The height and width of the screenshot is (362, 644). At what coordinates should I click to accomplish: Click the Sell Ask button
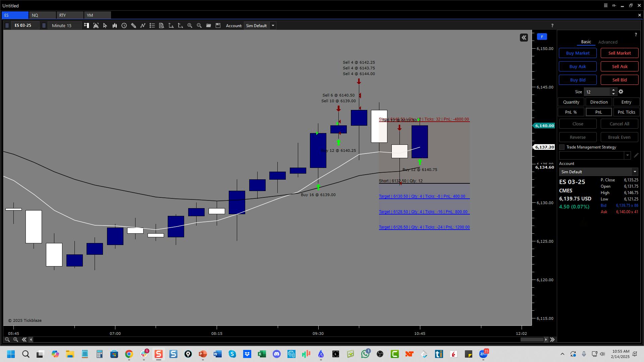[x=619, y=67]
